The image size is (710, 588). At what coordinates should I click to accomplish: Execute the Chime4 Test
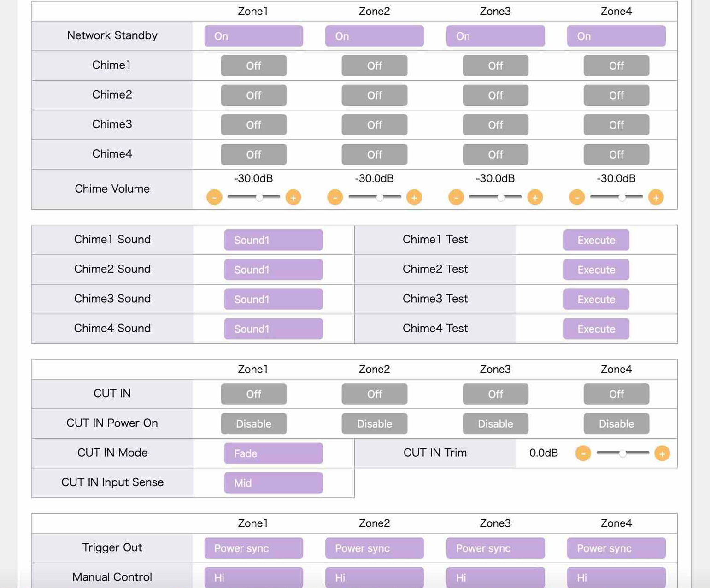(596, 329)
